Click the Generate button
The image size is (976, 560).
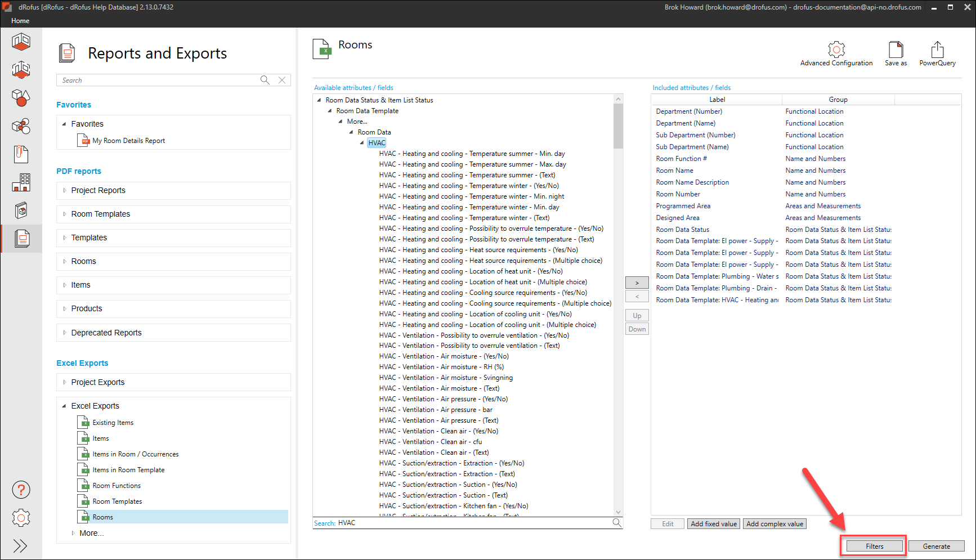[936, 546]
